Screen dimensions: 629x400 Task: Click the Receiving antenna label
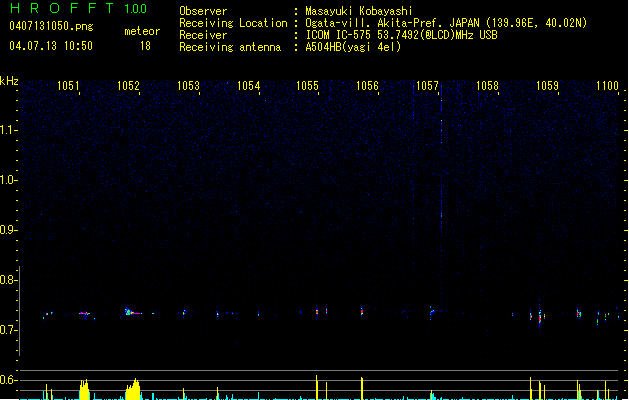230,47
